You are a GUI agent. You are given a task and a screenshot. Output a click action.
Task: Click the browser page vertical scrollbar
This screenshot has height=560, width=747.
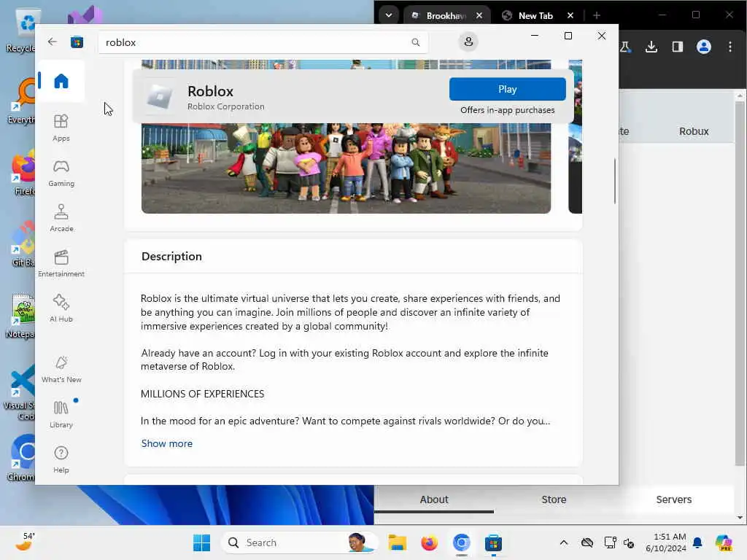click(740, 284)
